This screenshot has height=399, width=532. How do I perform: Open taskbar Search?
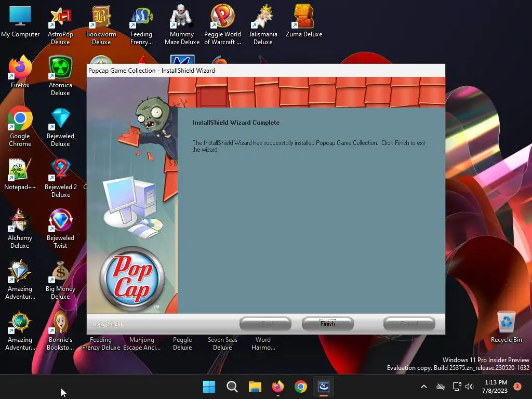(x=232, y=387)
